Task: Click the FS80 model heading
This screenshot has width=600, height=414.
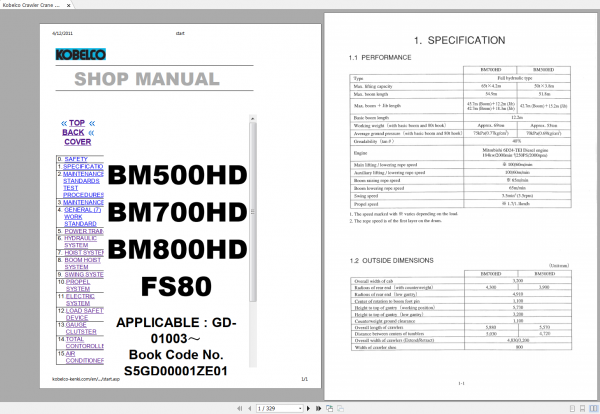Action: 176,286
